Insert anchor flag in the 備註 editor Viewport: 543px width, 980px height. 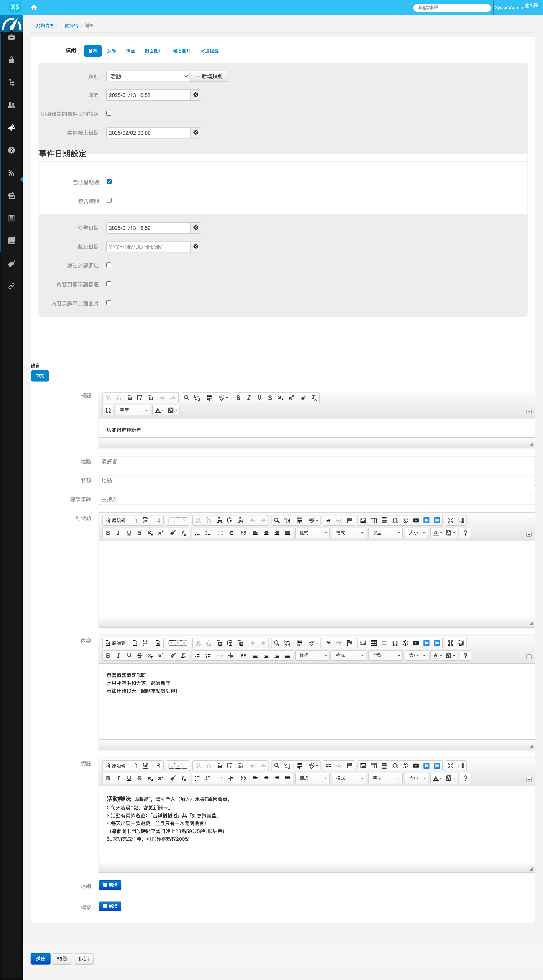pyautogui.click(x=349, y=766)
